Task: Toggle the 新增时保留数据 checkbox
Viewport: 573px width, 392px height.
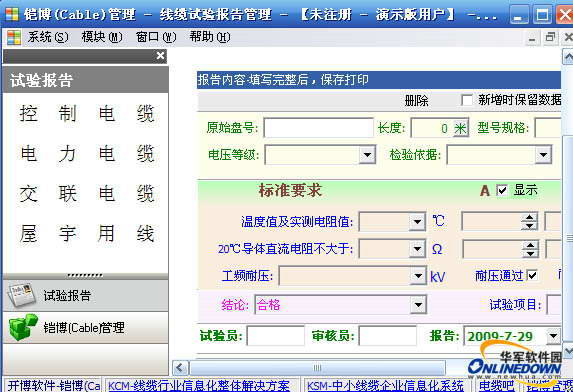Action: click(467, 100)
